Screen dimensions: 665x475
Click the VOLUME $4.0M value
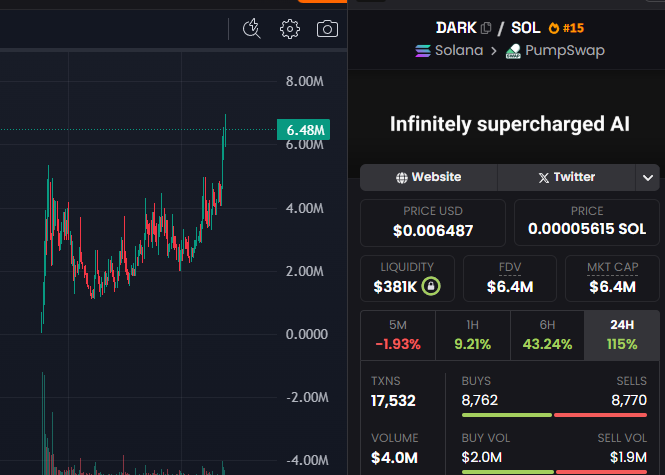point(394,458)
